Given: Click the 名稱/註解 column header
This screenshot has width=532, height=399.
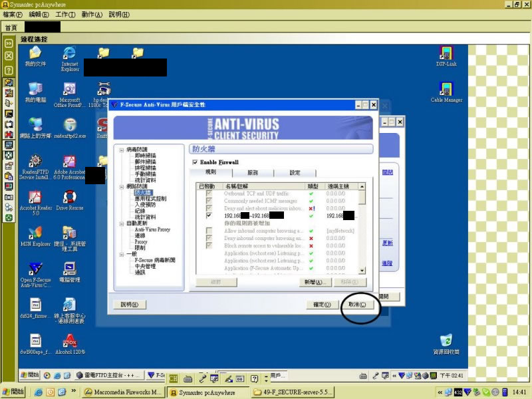Looking at the screenshot, I should (264, 186).
